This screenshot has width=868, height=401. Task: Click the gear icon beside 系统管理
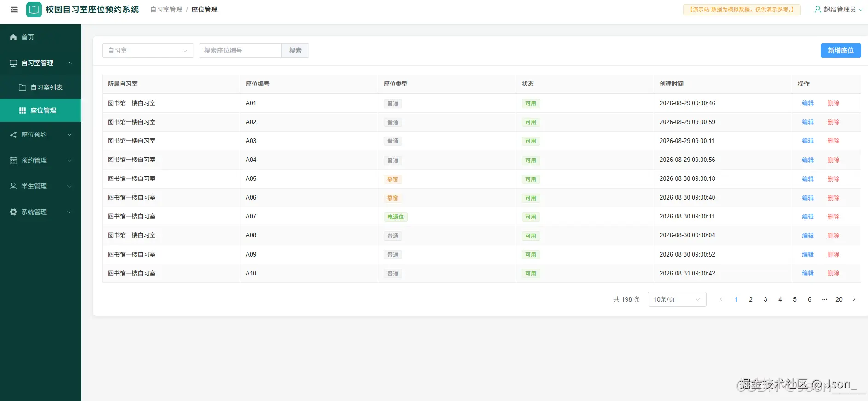[x=13, y=212]
